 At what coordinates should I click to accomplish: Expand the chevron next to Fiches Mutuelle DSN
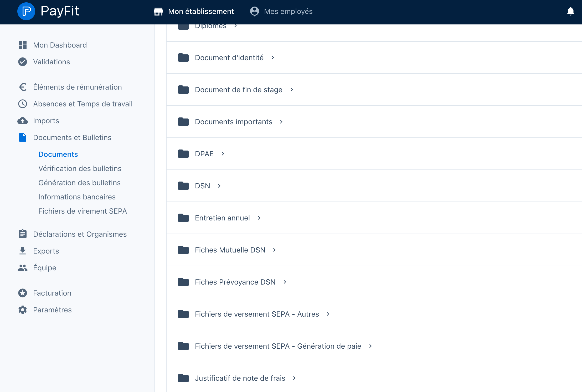274,250
